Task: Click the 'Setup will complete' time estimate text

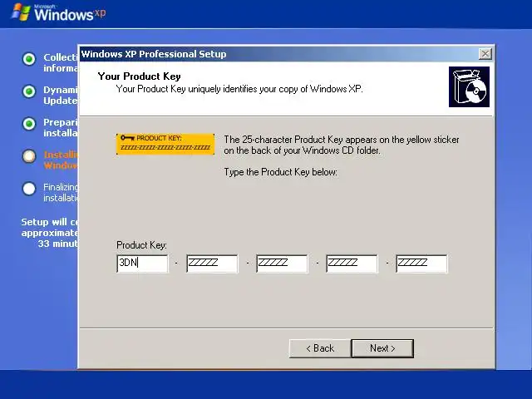Action: [50, 233]
